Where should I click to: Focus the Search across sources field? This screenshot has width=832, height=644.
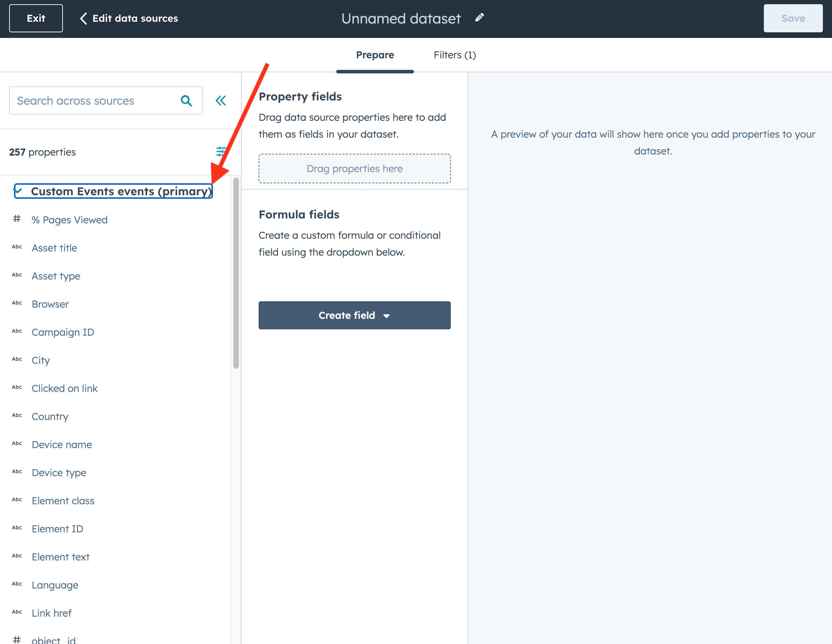coord(106,100)
